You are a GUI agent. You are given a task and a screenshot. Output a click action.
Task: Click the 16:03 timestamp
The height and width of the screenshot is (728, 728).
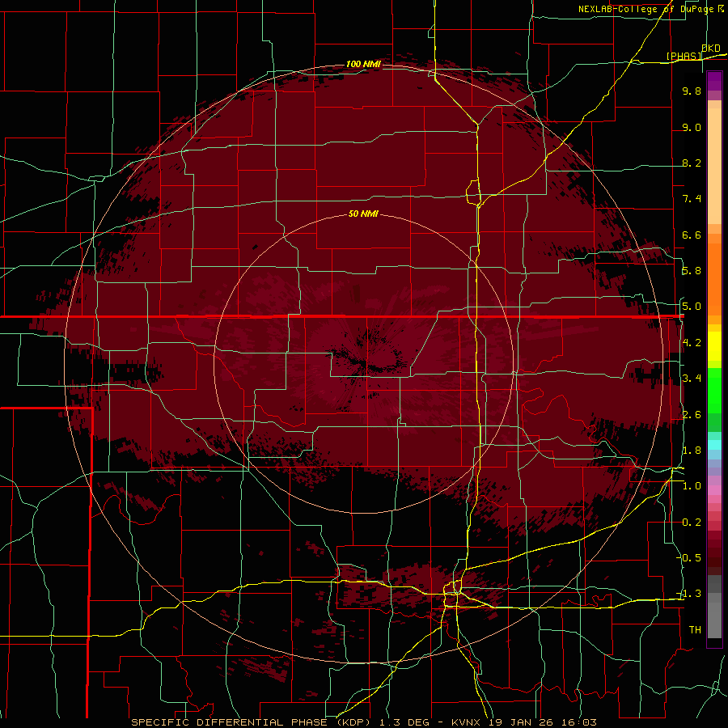pyautogui.click(x=579, y=722)
